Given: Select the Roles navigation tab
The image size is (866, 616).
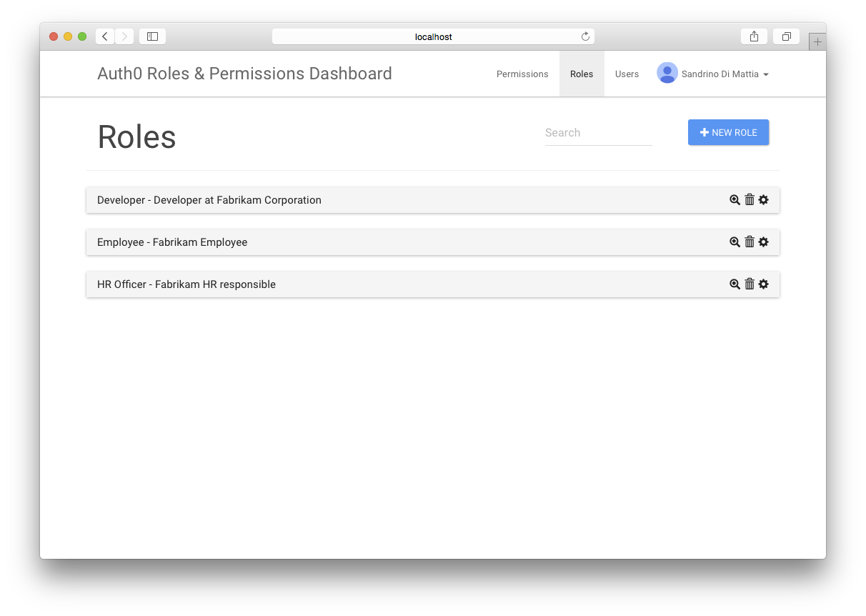Looking at the screenshot, I should (x=582, y=74).
